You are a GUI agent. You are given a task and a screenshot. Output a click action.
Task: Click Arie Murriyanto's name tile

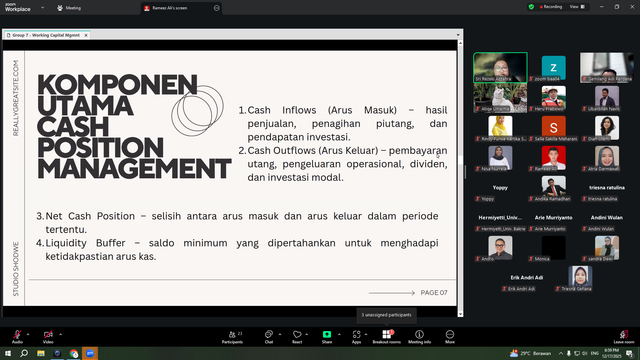[553, 218]
